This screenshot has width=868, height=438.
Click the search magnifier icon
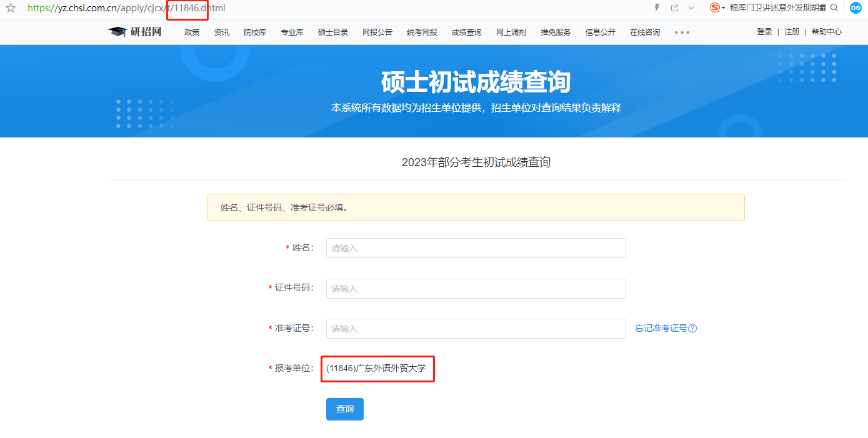click(834, 8)
